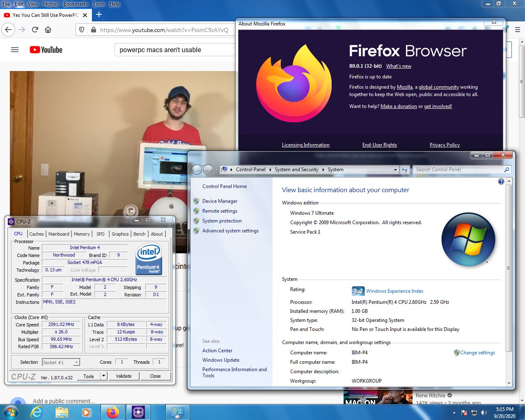Click the Control Panel search magnifier
525x420 pixels.
[x=507, y=170]
